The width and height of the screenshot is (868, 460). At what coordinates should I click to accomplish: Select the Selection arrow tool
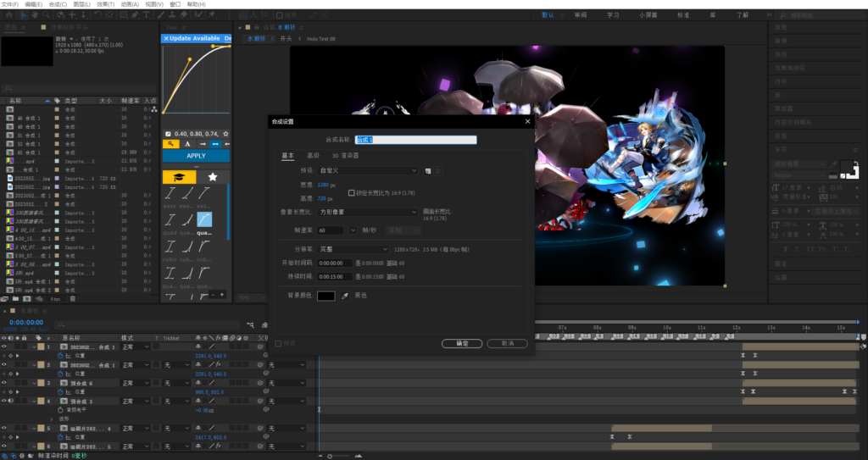click(x=24, y=15)
